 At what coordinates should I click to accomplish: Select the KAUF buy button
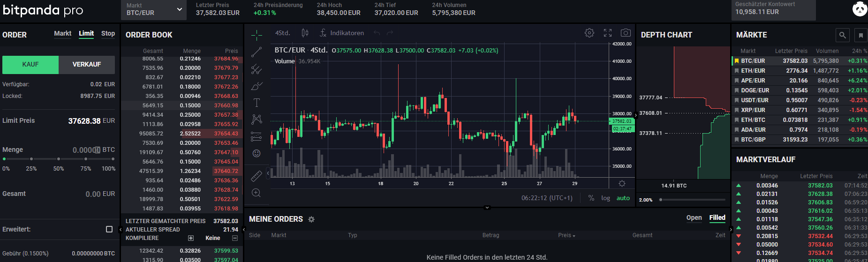tap(30, 65)
